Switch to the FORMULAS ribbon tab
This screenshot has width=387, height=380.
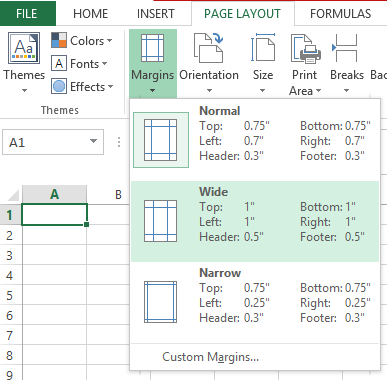pyautogui.click(x=340, y=14)
